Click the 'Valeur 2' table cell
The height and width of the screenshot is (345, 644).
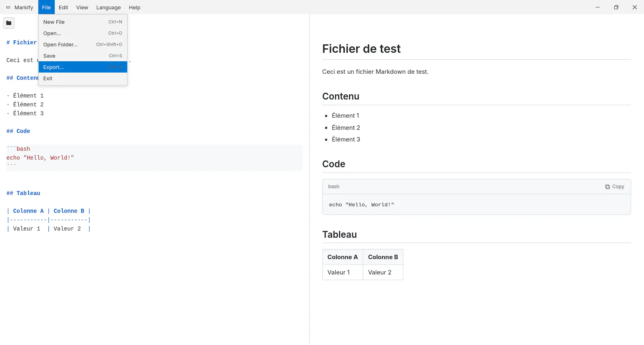pos(383,272)
